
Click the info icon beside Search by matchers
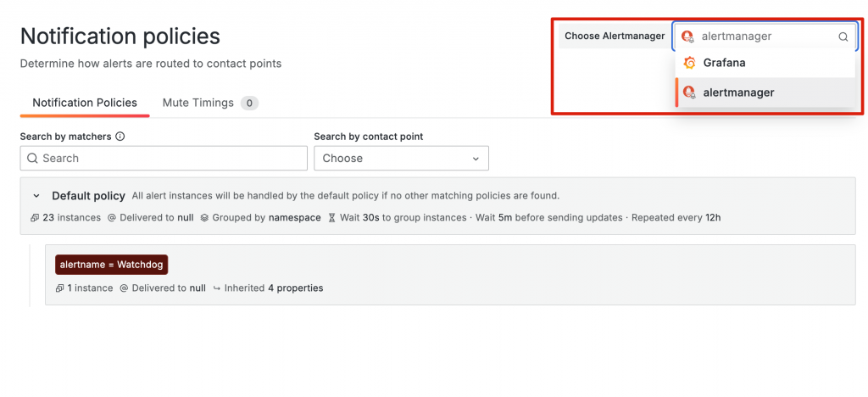pos(120,137)
